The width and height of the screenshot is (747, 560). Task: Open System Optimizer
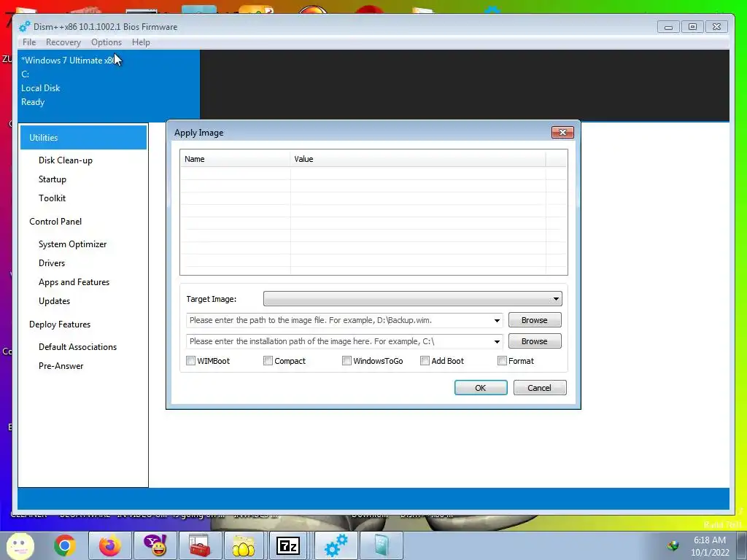[x=72, y=244]
